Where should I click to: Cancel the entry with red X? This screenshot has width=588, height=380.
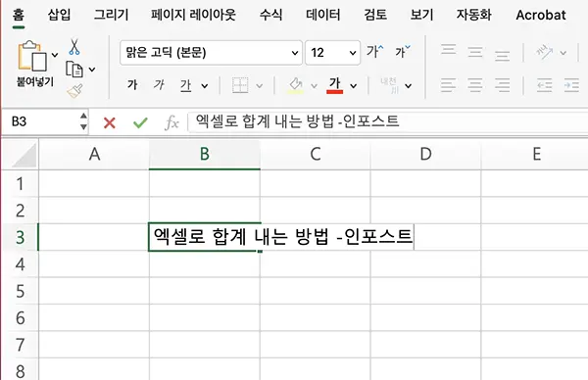pyautogui.click(x=110, y=122)
